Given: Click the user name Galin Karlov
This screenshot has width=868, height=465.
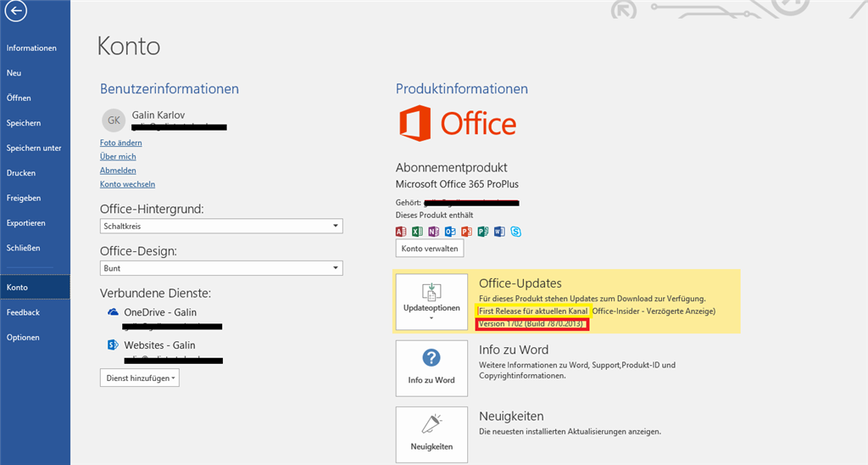Looking at the screenshot, I should [x=159, y=115].
